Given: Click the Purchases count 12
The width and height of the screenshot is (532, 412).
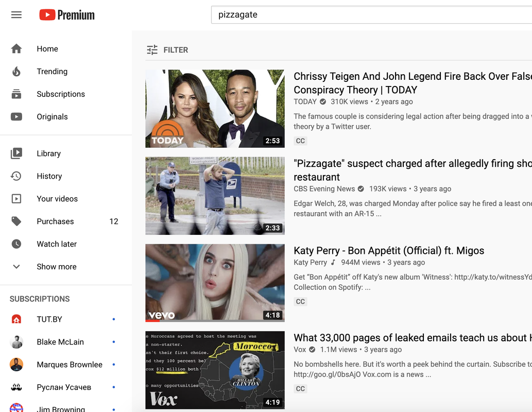Looking at the screenshot, I should (x=114, y=221).
